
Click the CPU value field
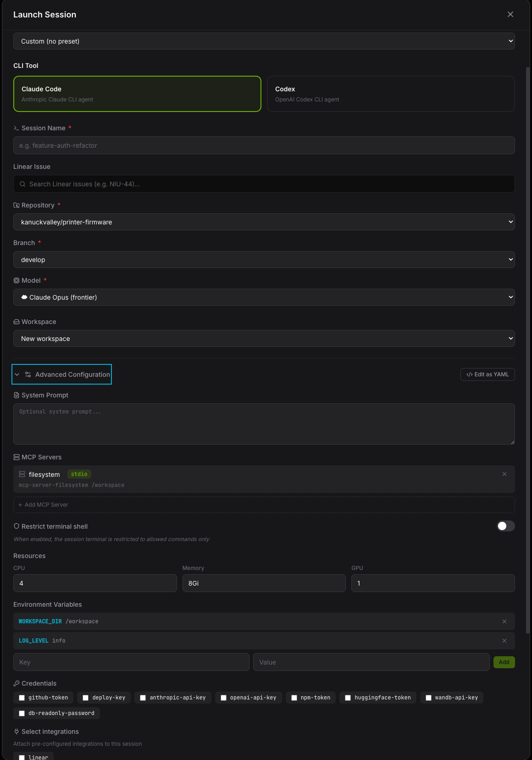pyautogui.click(x=95, y=583)
